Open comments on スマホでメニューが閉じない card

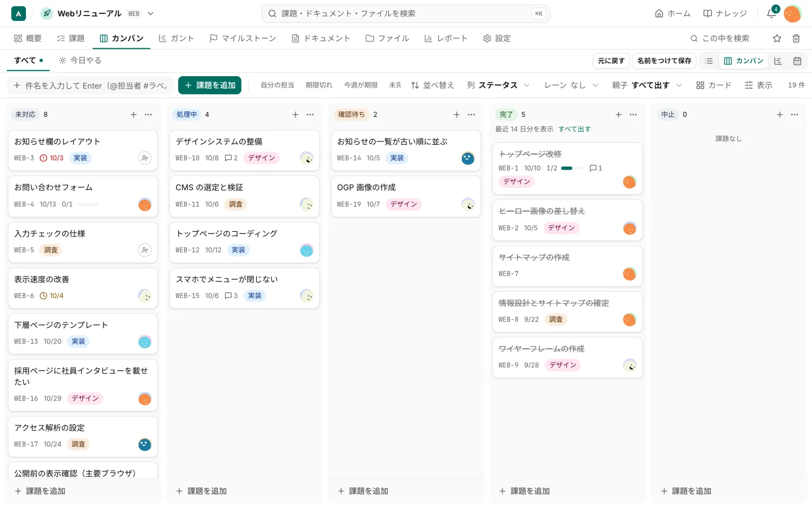(231, 296)
